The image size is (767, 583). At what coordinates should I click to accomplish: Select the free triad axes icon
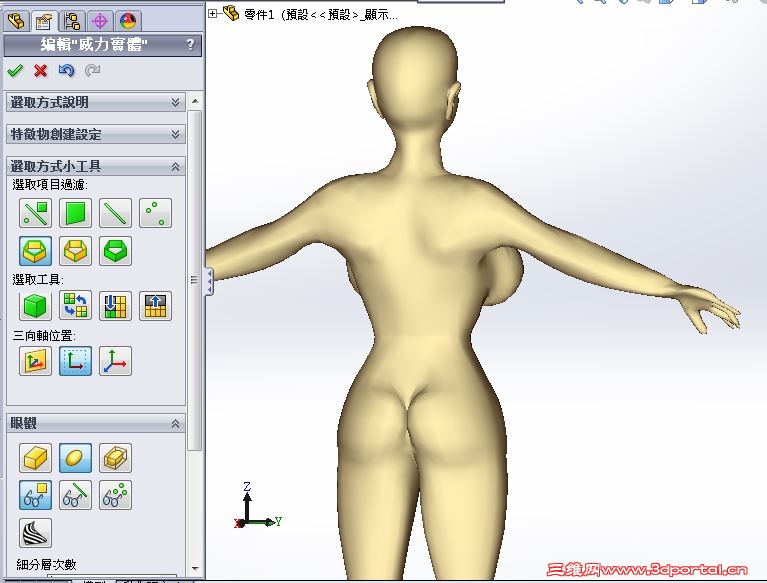tap(115, 361)
